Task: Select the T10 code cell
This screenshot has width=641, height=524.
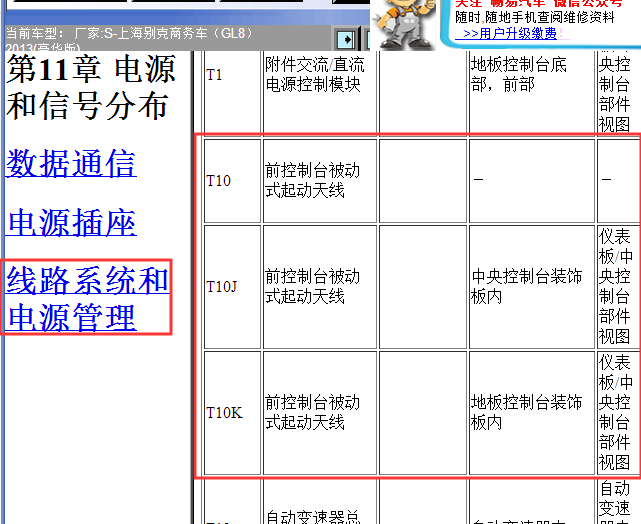Action: pyautogui.click(x=232, y=181)
